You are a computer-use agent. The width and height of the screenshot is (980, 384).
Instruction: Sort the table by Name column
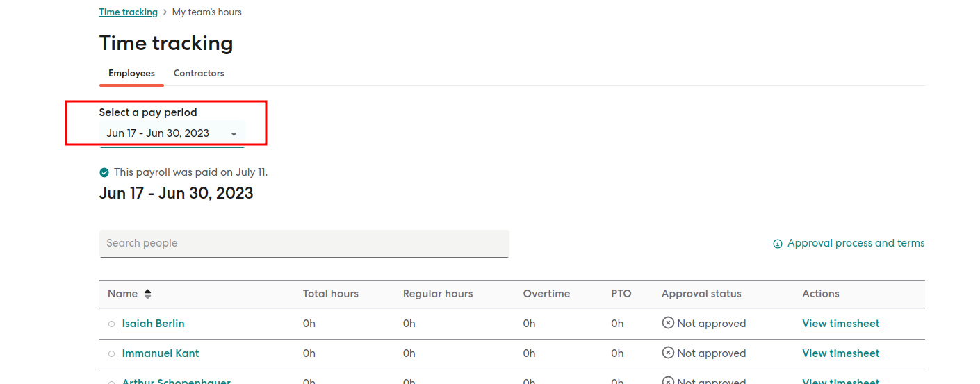(x=129, y=294)
